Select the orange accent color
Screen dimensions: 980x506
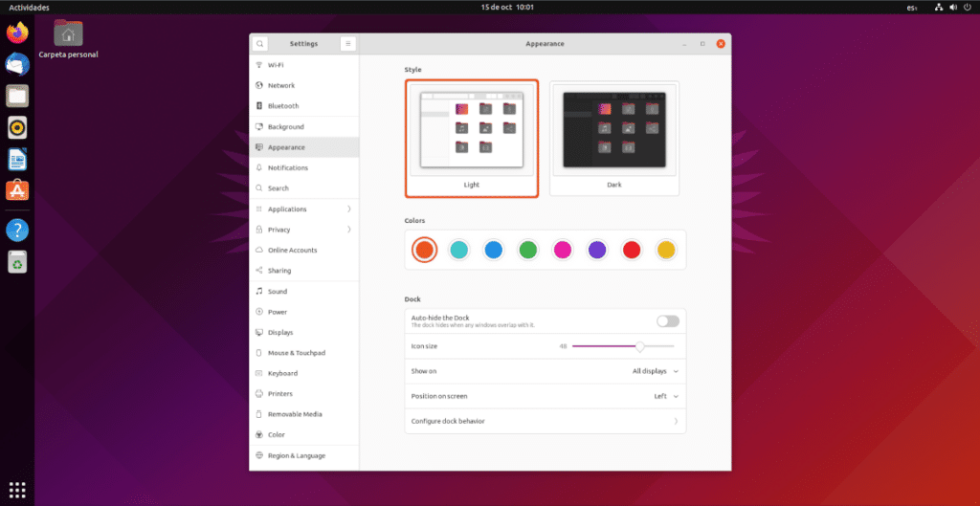pyautogui.click(x=424, y=250)
